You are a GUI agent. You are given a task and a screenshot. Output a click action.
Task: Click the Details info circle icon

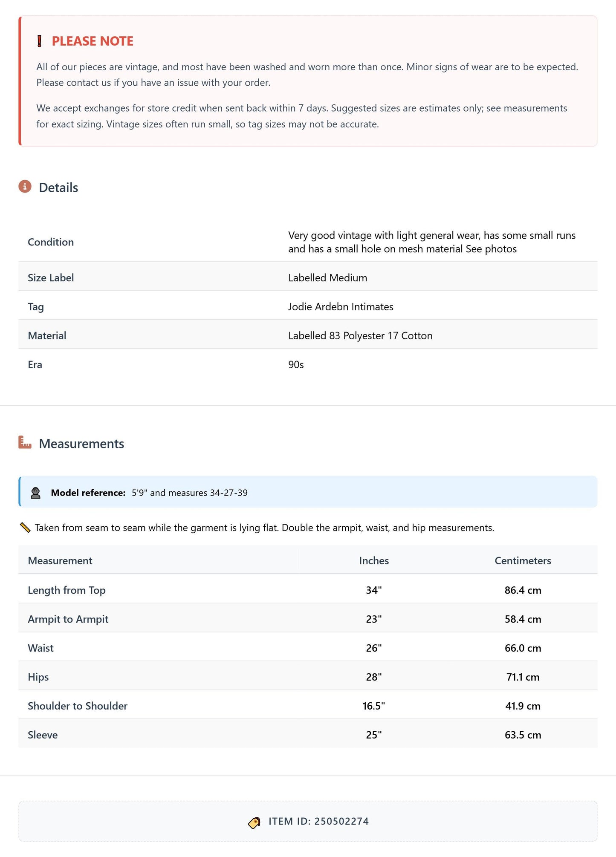pos(25,187)
